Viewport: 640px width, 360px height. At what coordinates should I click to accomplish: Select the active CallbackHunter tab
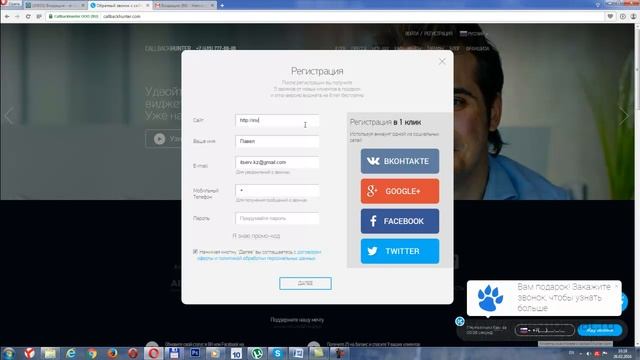pos(120,5)
